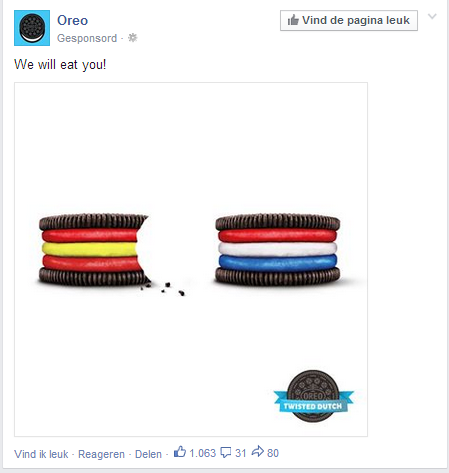Image resolution: width=449 pixels, height=473 pixels.
Task: Expand the post options chevron
Action: click(432, 16)
